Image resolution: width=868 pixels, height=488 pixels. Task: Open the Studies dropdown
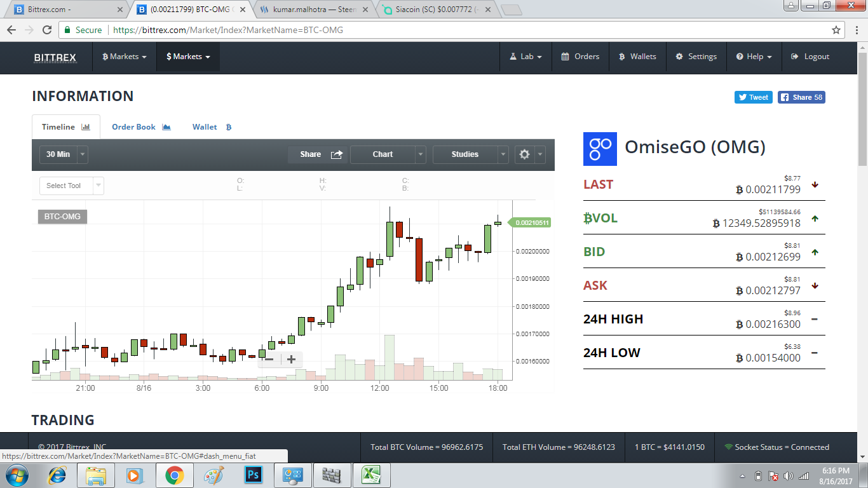[471, 154]
